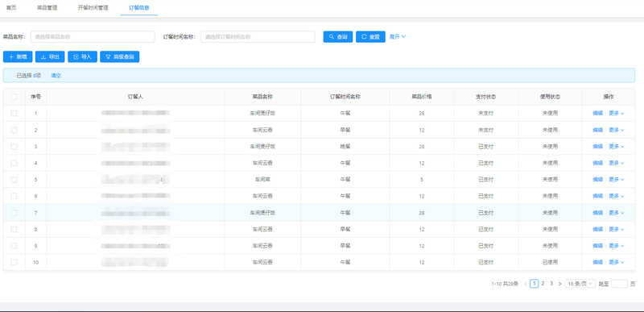
Task: Click 编辑 in row 1
Action: pyautogui.click(x=597, y=113)
